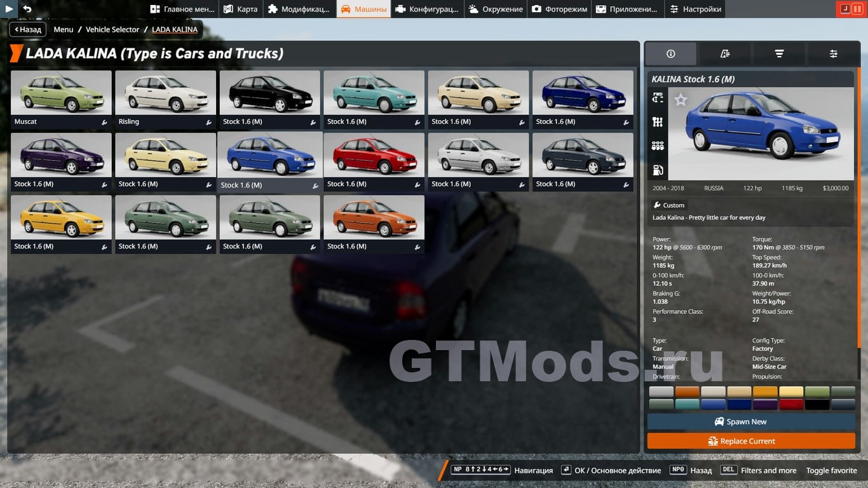Switch to the Карта map tab
Image resolution: width=868 pixels, height=488 pixels.
tap(240, 9)
